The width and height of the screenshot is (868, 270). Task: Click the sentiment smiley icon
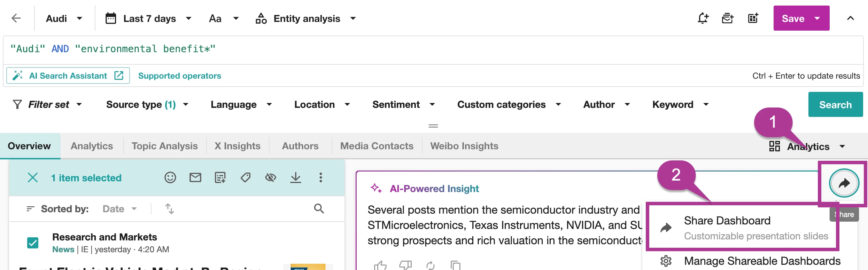[x=170, y=178]
